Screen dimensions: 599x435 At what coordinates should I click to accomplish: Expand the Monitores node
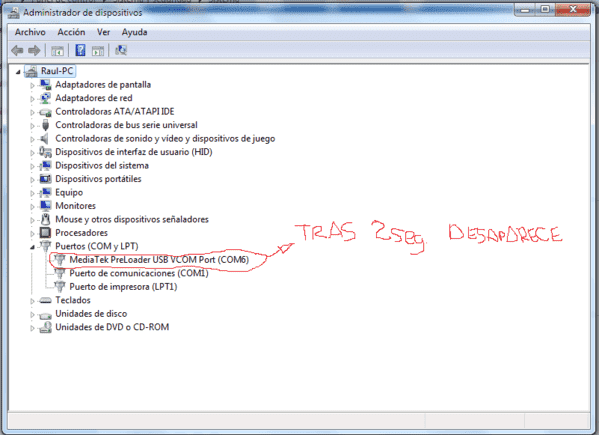32,207
